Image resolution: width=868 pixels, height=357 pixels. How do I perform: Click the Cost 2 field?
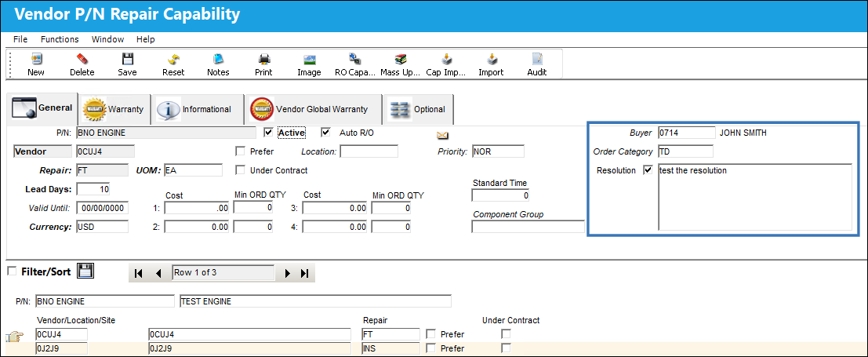[197, 227]
